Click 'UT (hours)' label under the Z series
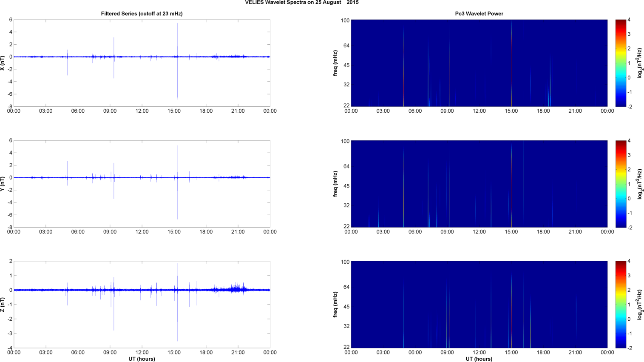644x362 pixels. (142, 359)
